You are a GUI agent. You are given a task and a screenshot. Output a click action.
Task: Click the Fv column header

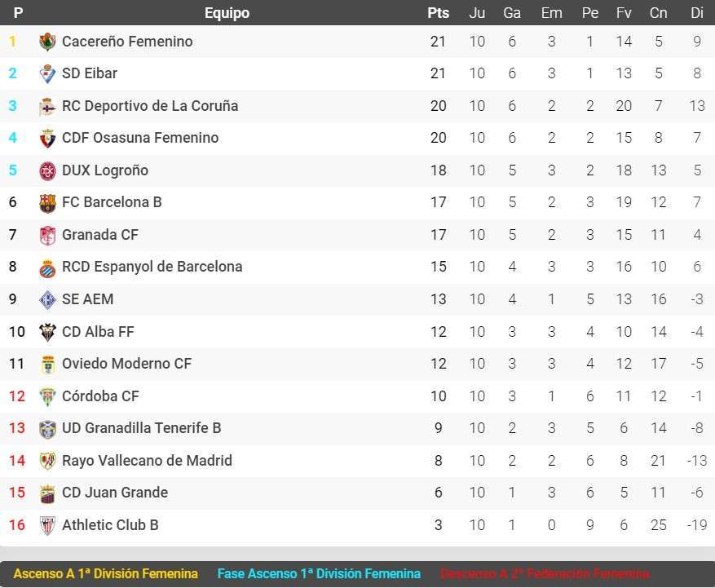pos(624,13)
